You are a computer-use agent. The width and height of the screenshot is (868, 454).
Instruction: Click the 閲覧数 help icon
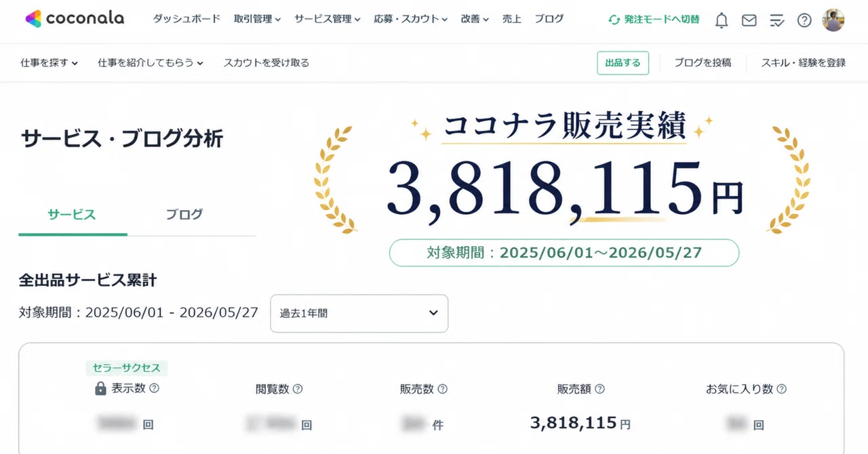click(x=297, y=389)
